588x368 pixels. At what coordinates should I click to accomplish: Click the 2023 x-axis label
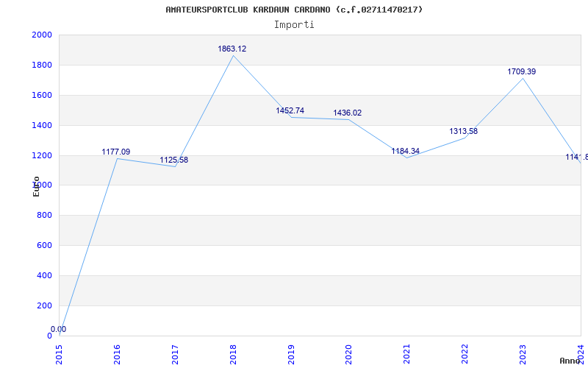pos(523,355)
